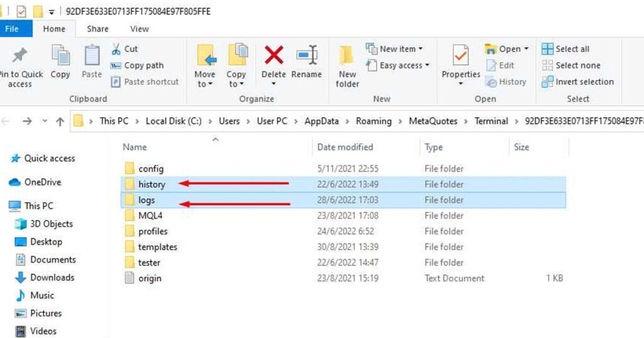Click Local Disk (C:) breadcrumb
The width and height of the screenshot is (644, 338).
[174, 121]
